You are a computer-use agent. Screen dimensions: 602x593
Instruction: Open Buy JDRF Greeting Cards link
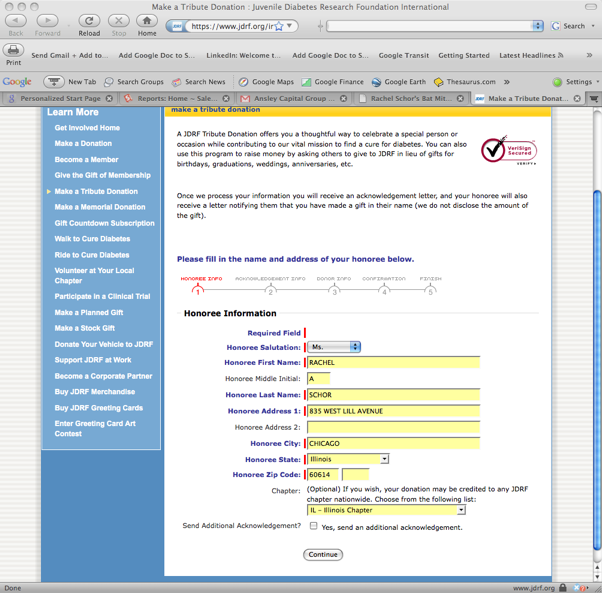pos(99,408)
